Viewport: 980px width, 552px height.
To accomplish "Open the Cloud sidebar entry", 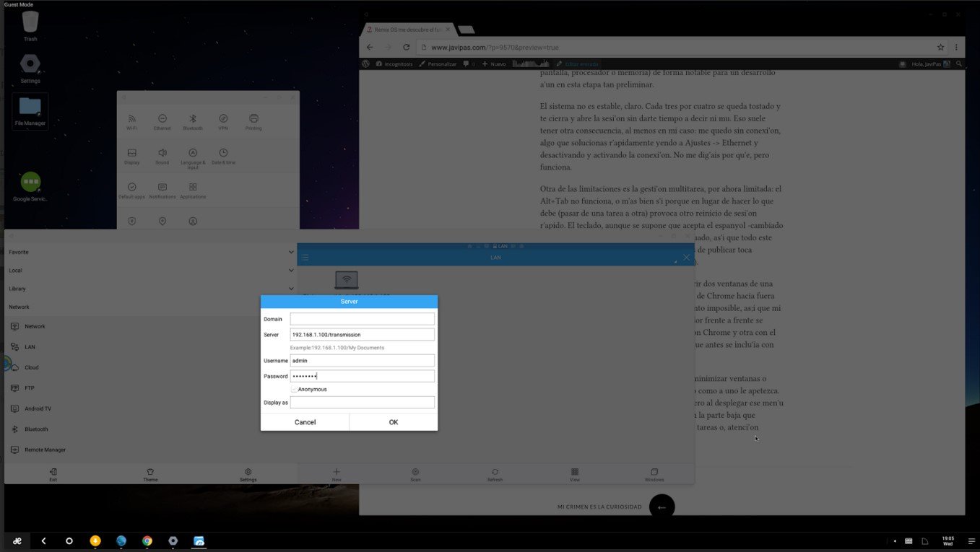I will coord(31,368).
